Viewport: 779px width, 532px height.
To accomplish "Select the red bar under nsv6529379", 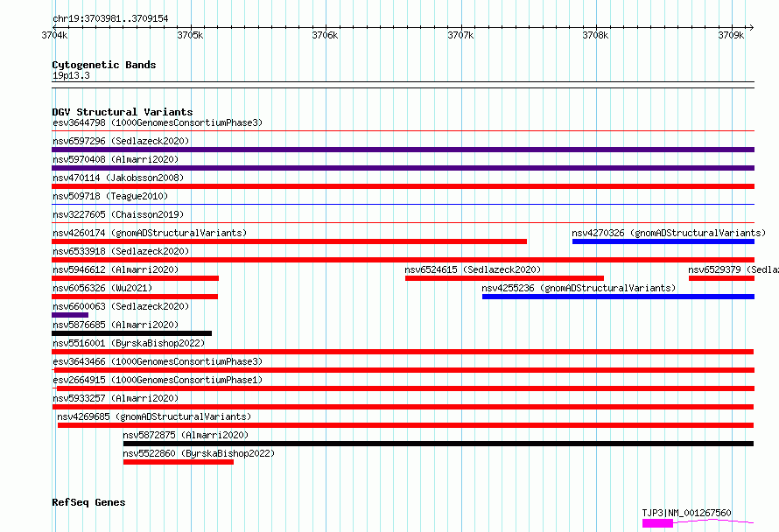I will 721,278.
